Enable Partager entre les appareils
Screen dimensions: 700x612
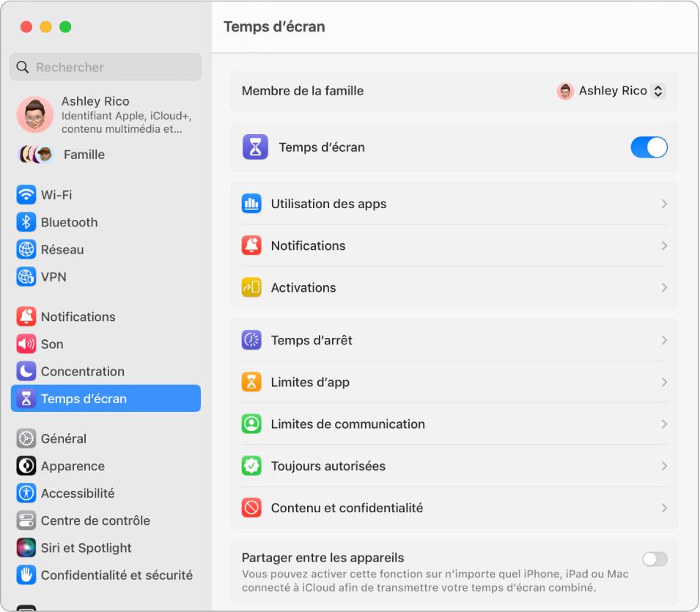coord(653,559)
